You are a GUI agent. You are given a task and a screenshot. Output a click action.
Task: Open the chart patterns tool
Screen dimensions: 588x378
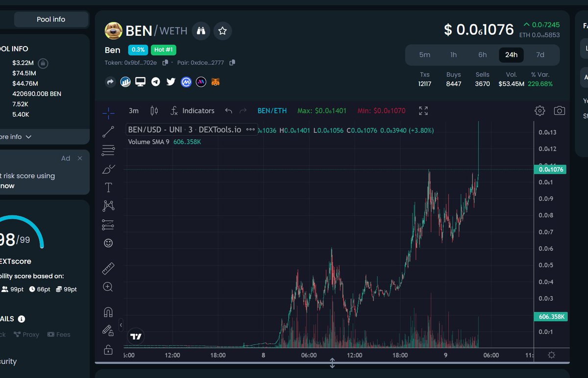pyautogui.click(x=108, y=206)
